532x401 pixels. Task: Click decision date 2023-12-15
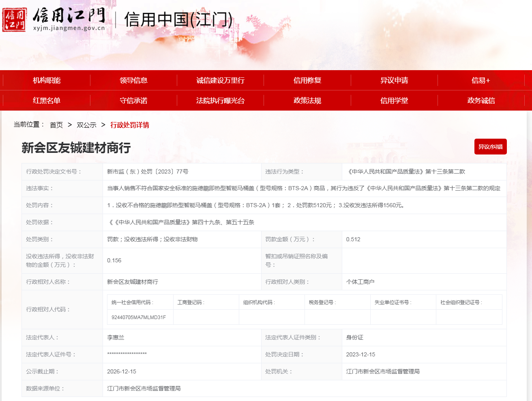[x=360, y=354]
